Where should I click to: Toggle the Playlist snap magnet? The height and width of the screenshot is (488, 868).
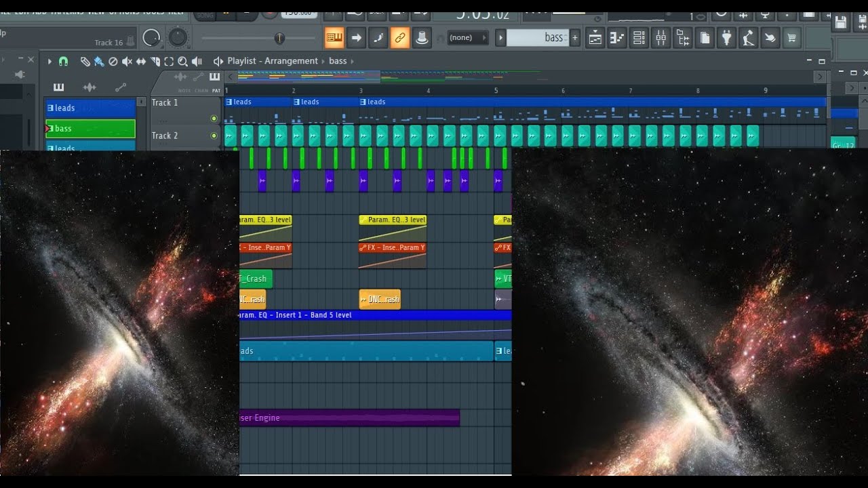point(63,61)
